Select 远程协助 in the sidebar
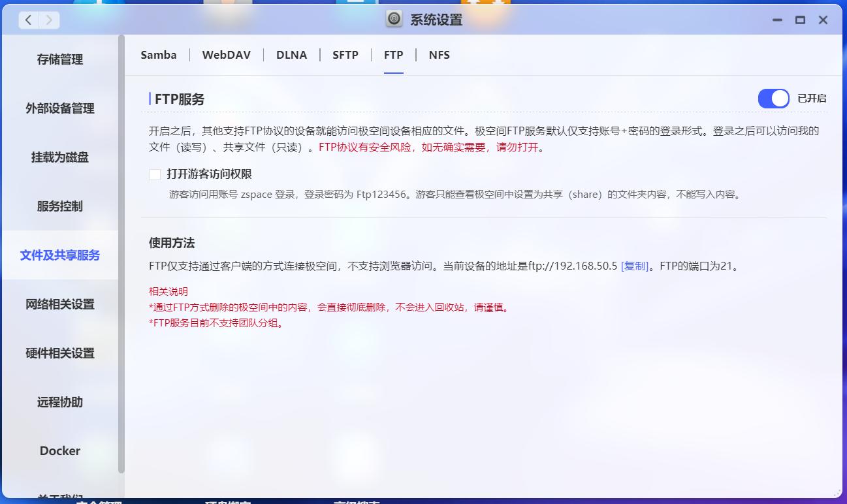847x504 pixels. 59,402
